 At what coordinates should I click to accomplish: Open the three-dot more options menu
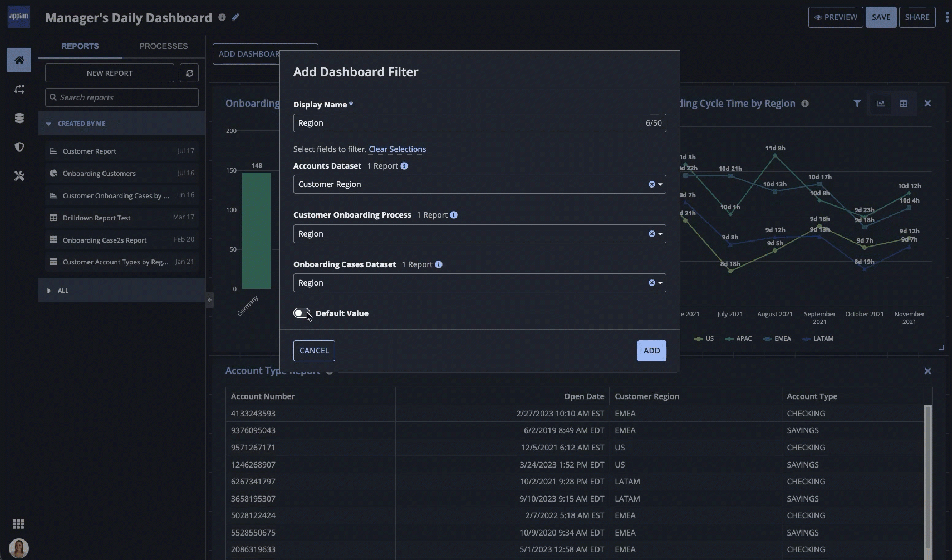click(x=947, y=17)
